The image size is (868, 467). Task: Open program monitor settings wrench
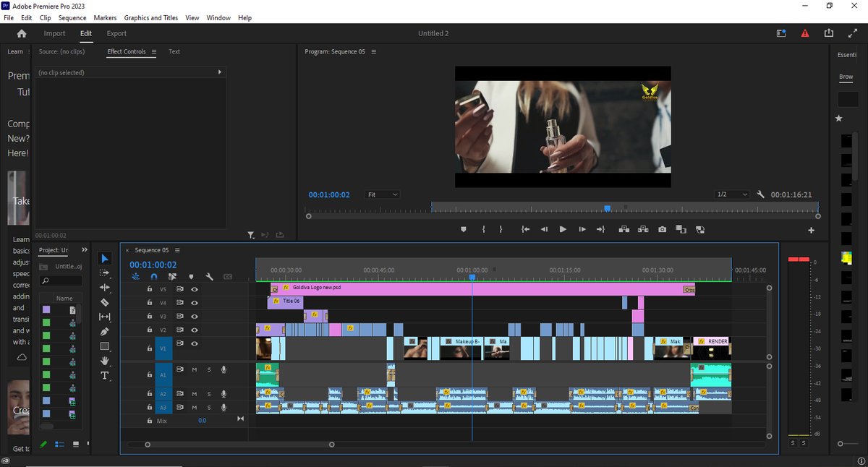click(x=760, y=194)
